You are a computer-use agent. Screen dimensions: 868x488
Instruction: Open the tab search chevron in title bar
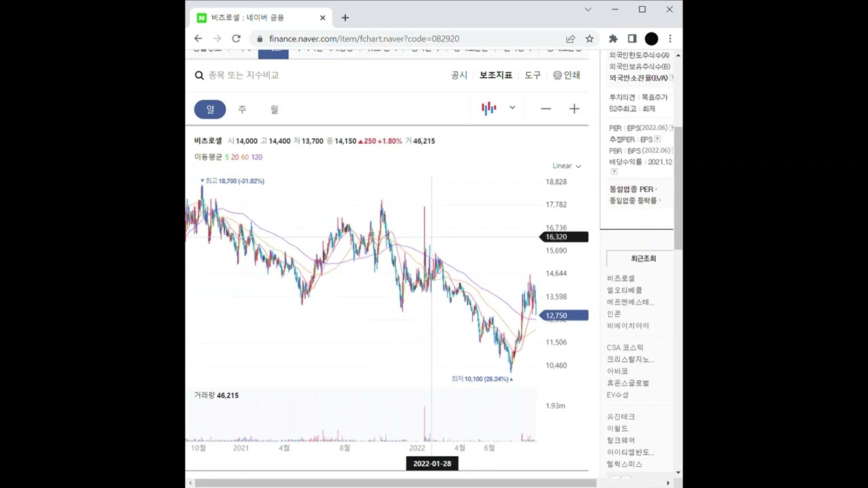pos(588,9)
